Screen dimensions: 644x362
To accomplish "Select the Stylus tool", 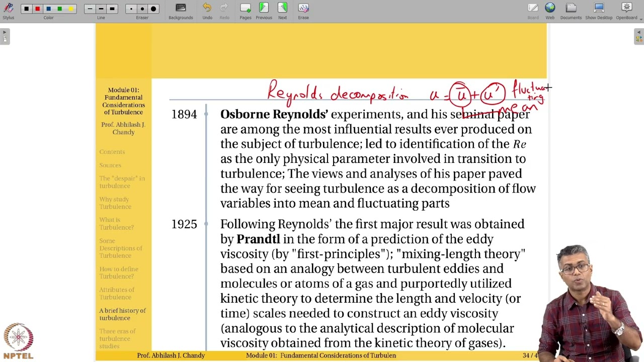I will pos(8,11).
